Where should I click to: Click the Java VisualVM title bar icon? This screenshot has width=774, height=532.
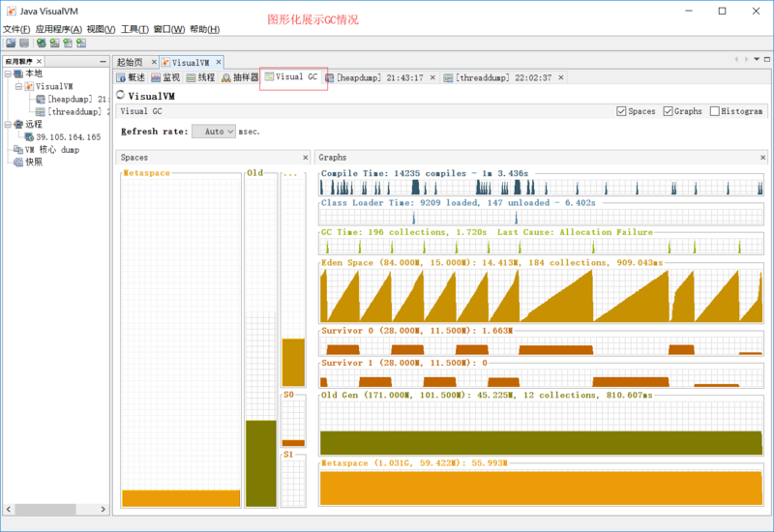pos(11,11)
